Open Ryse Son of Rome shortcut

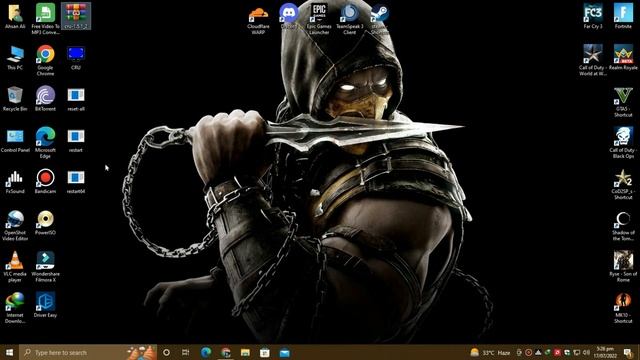pyautogui.click(x=623, y=267)
